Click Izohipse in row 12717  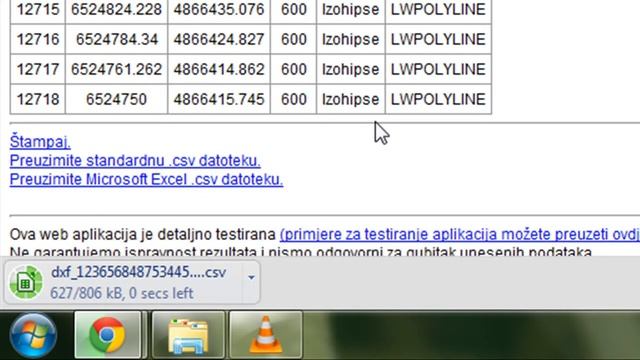tap(350, 69)
